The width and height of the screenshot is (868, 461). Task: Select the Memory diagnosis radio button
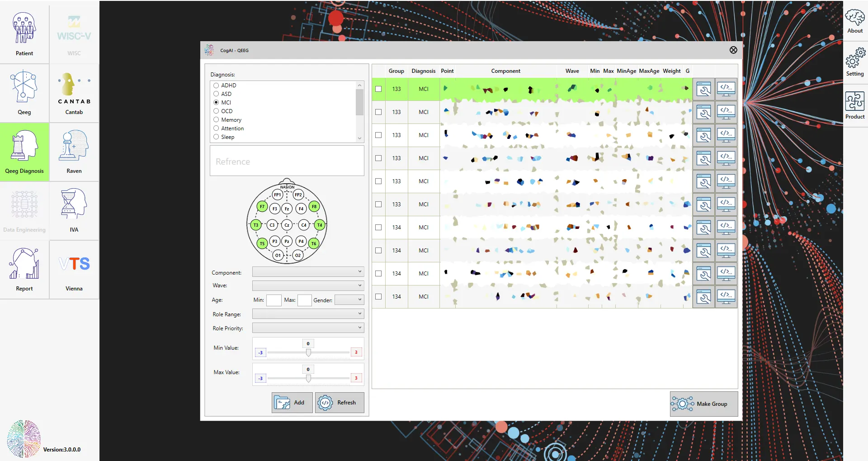216,120
